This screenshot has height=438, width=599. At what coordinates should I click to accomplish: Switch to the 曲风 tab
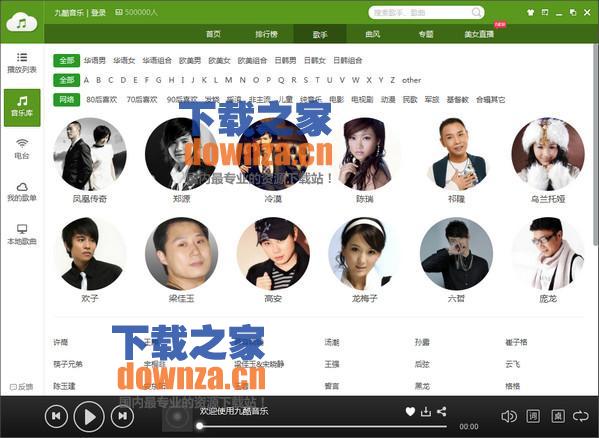pos(372,34)
